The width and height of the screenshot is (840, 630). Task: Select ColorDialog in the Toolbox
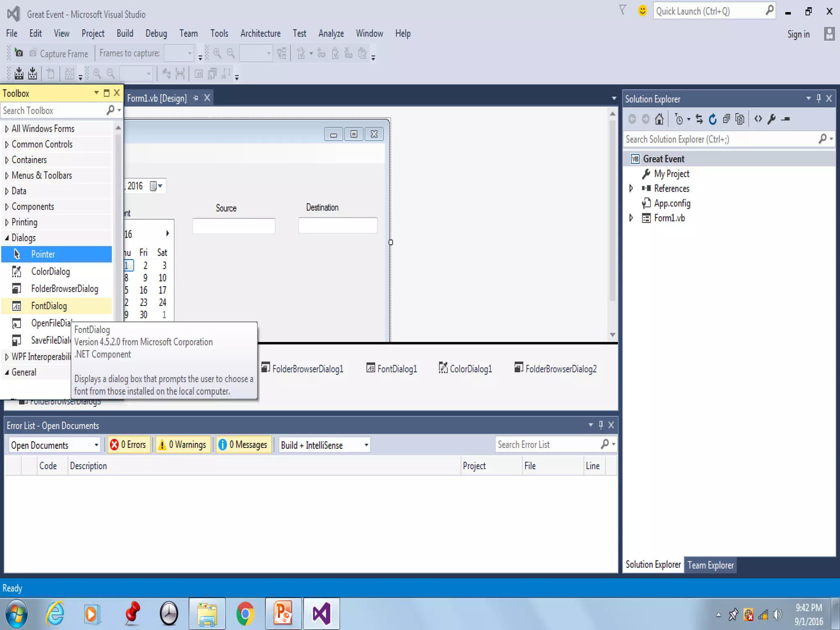coord(50,272)
